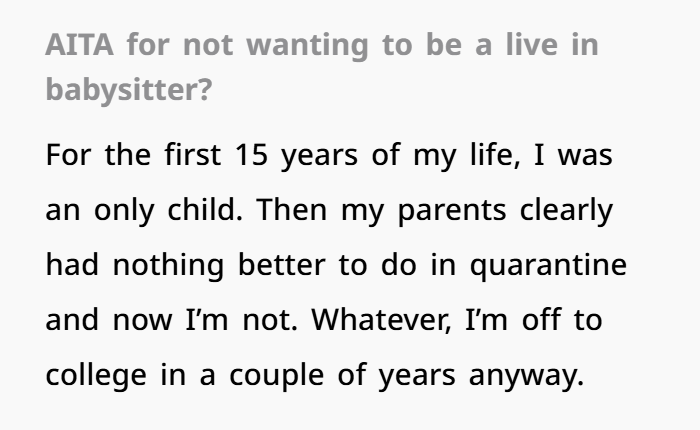Click the word "child." in the paragraph
The height and width of the screenshot is (430, 700).
coord(205,209)
